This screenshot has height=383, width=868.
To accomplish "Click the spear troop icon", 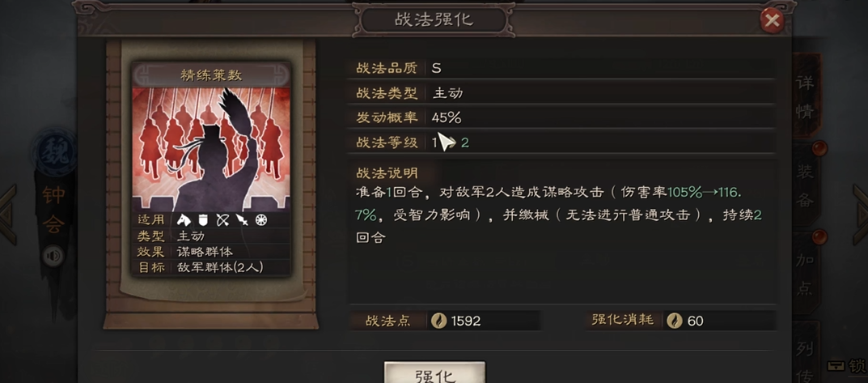I will point(241,220).
